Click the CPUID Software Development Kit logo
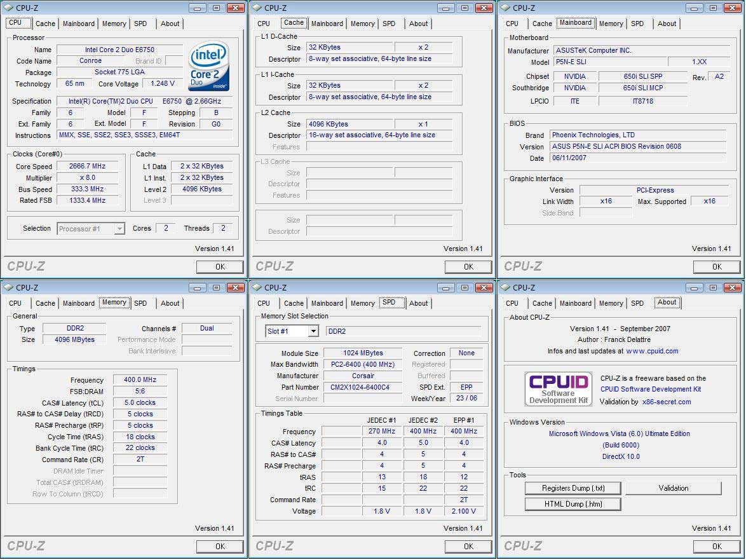Image resolution: width=746 pixels, height=560 pixels. [x=558, y=389]
